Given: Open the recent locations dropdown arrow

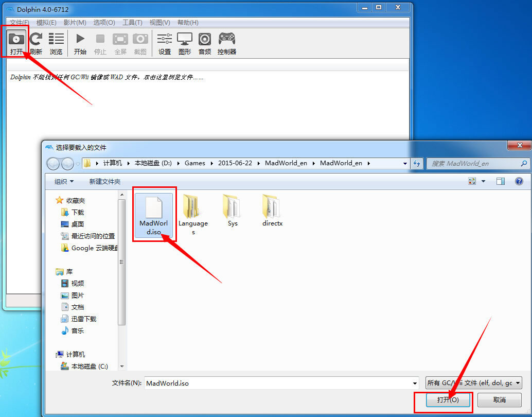Looking at the screenshot, I should tap(78, 164).
